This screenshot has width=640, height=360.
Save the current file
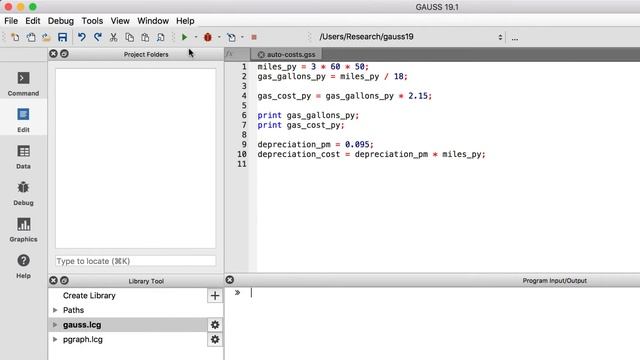click(62, 38)
